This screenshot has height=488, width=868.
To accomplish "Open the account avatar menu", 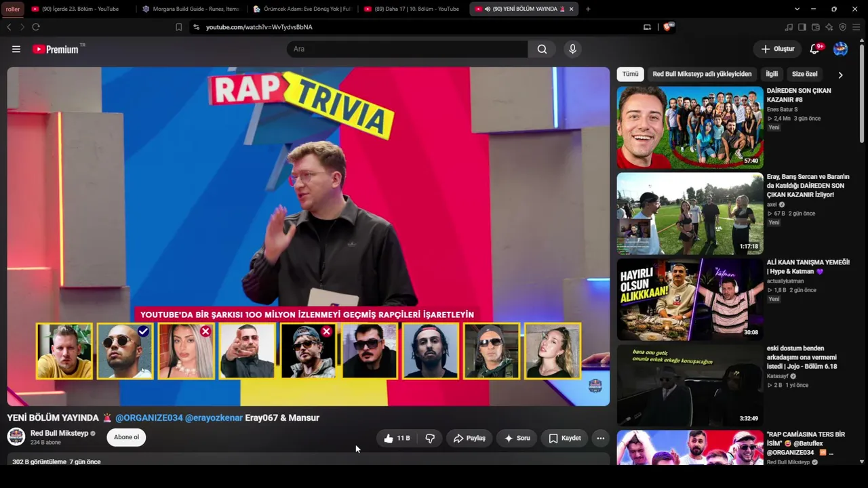I will (x=840, y=49).
